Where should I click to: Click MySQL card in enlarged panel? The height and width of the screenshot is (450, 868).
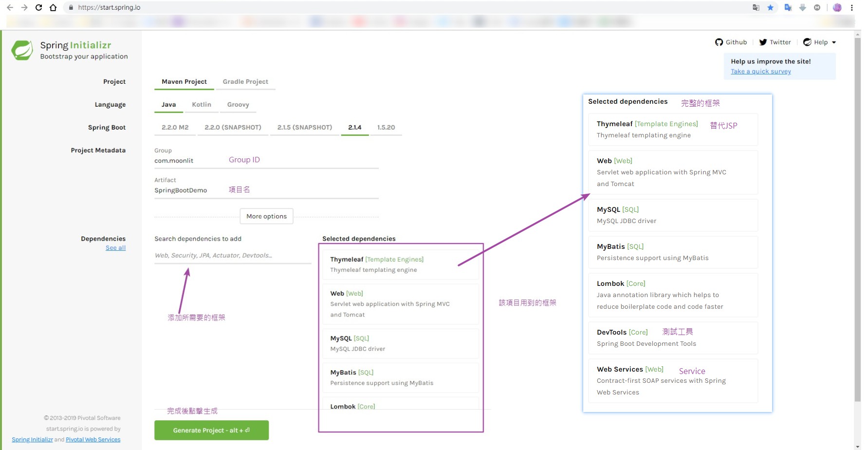pos(673,215)
